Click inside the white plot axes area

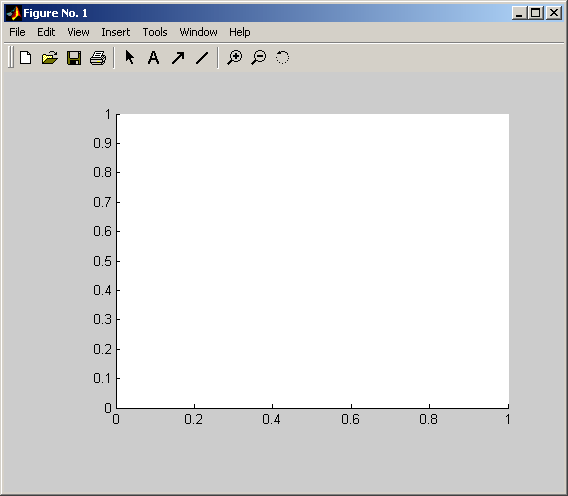pyautogui.click(x=313, y=261)
